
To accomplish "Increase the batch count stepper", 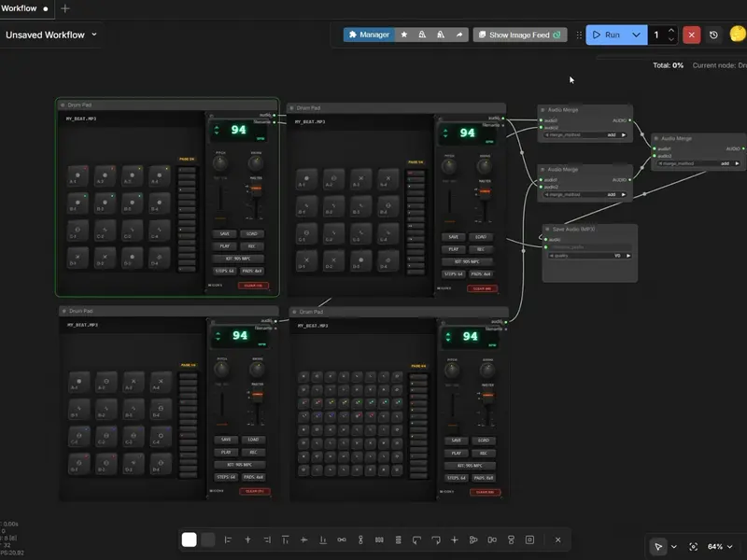I will tap(670, 30).
